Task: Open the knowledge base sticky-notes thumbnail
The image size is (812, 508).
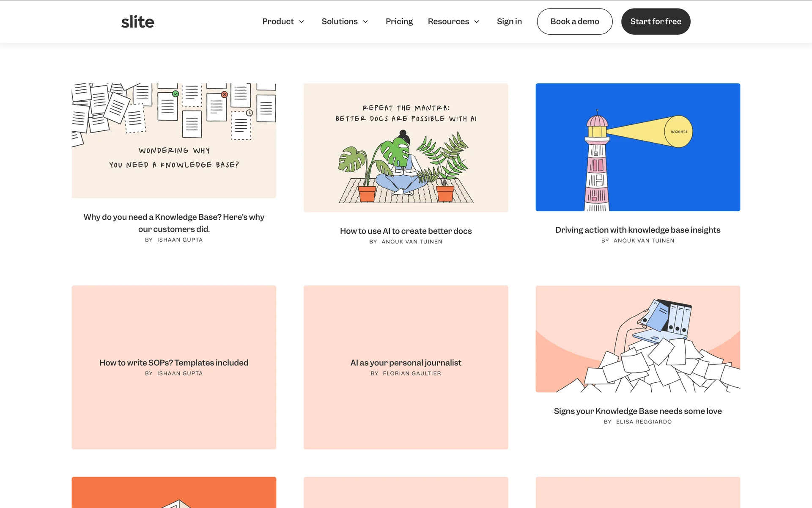Action: pyautogui.click(x=174, y=141)
